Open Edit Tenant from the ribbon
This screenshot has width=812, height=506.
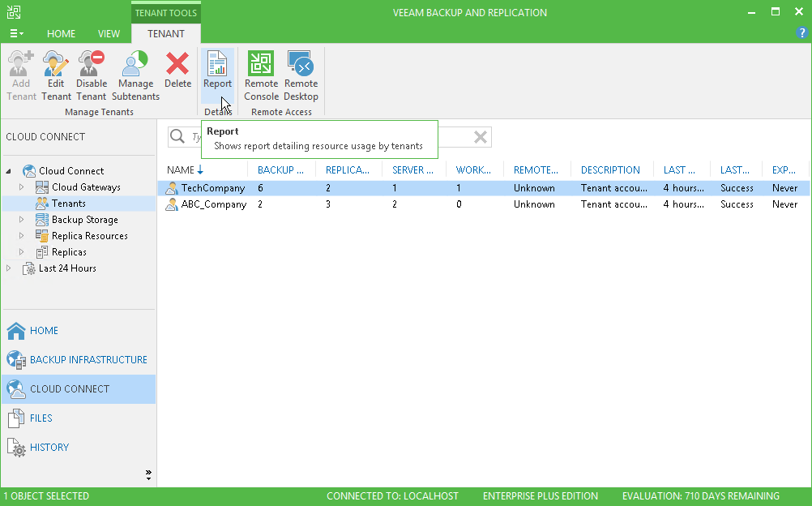56,75
